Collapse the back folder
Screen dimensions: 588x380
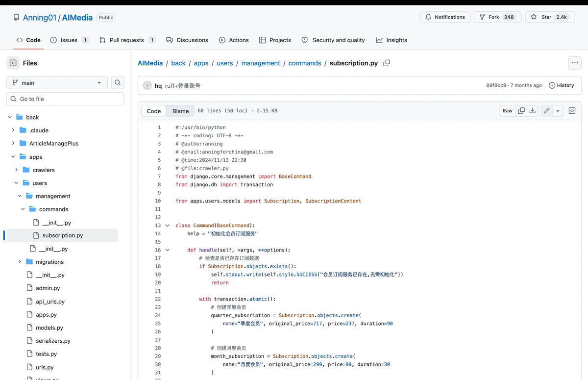10,117
